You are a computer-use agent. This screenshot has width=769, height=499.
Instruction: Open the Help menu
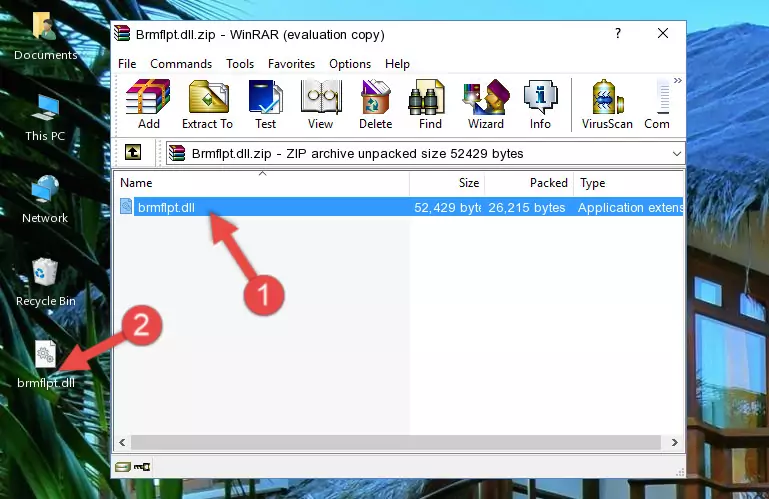pyautogui.click(x=397, y=64)
